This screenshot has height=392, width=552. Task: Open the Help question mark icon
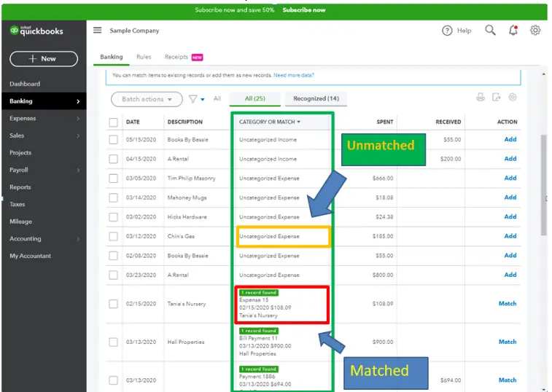click(x=447, y=31)
